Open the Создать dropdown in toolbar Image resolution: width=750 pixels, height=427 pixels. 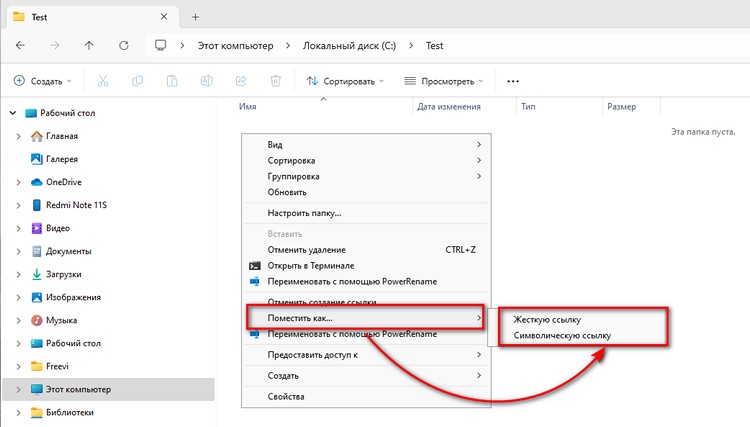click(43, 81)
